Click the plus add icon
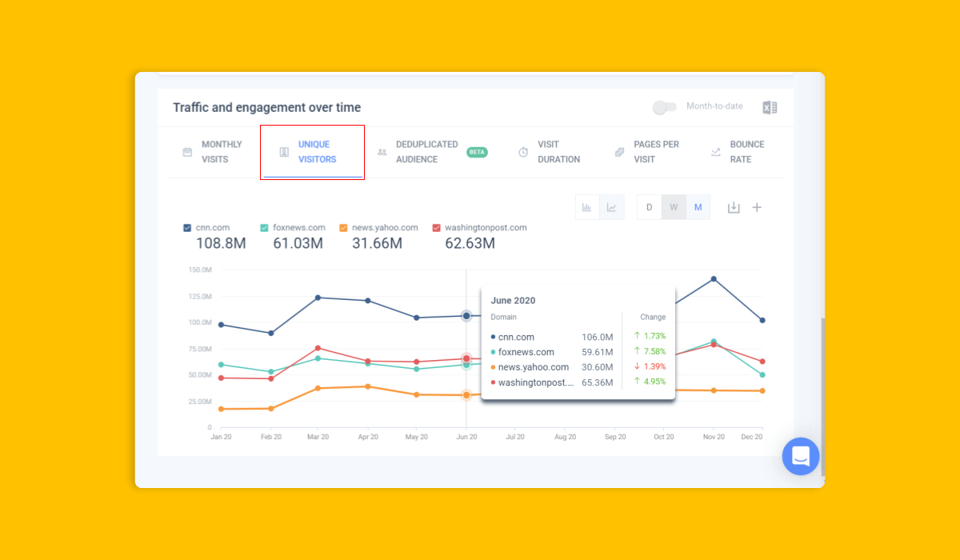 [x=757, y=207]
